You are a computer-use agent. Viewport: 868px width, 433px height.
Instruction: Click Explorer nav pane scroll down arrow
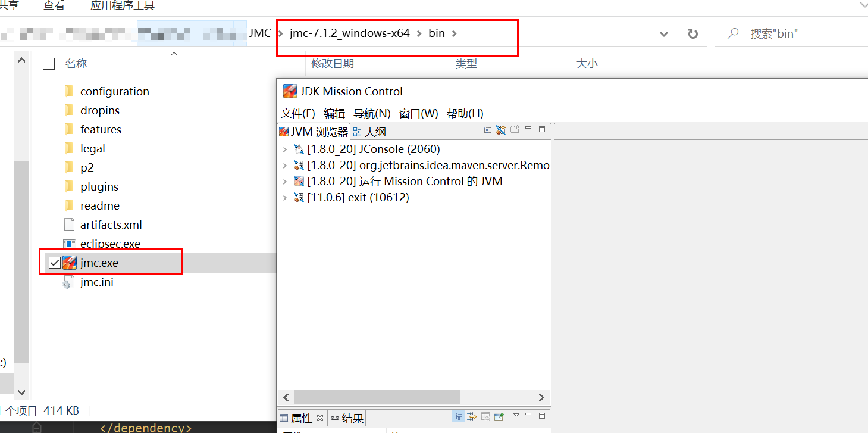click(x=21, y=392)
